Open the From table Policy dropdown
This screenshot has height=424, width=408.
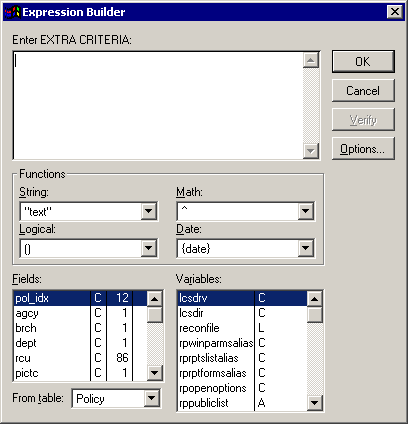click(x=152, y=398)
